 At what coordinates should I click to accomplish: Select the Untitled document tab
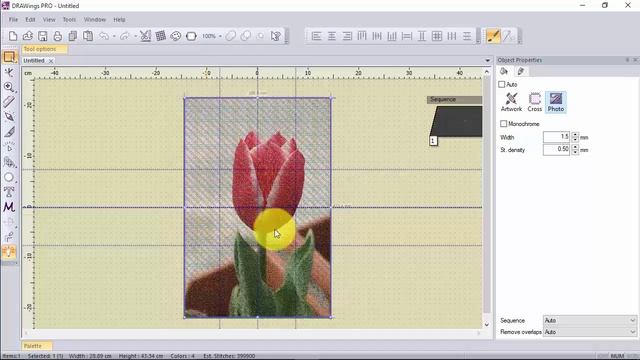(x=34, y=60)
